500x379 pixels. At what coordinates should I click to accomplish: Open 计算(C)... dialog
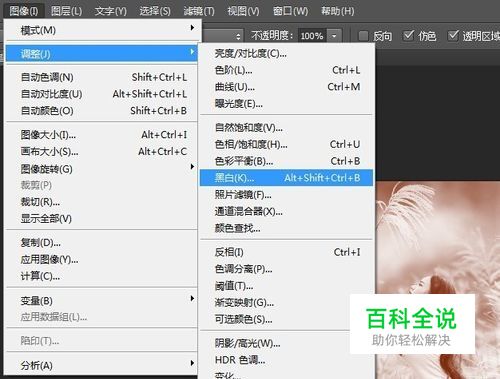pyautogui.click(x=102, y=276)
